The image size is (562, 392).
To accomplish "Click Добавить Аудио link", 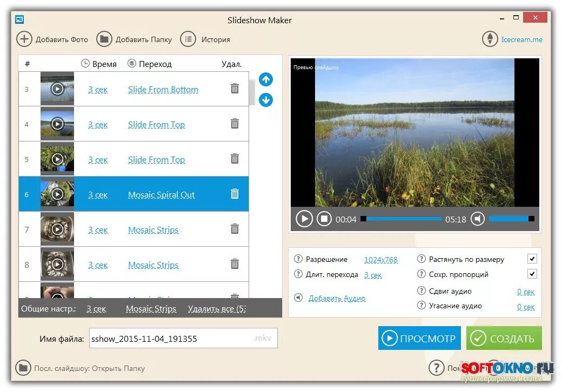I will click(x=337, y=298).
